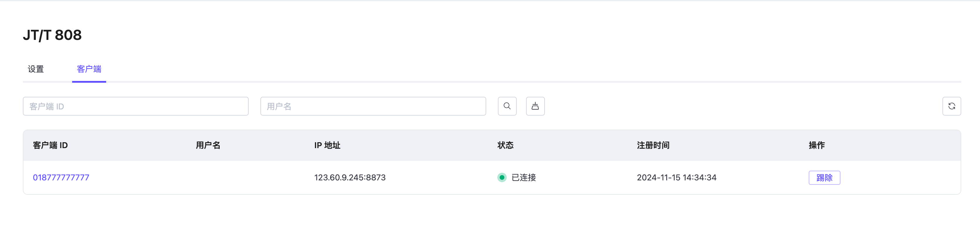Click the search magnifier icon button
Image resolution: width=980 pixels, height=227 pixels.
click(507, 106)
